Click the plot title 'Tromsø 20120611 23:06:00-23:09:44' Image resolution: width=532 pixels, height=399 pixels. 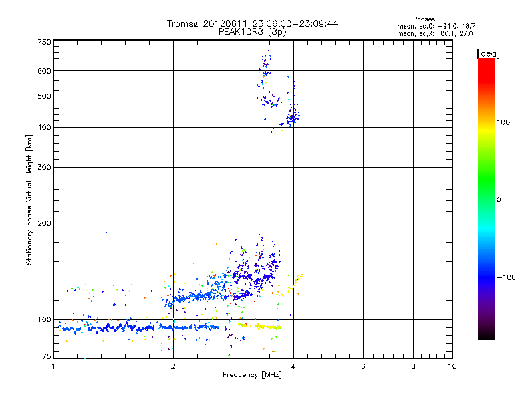[252, 23]
